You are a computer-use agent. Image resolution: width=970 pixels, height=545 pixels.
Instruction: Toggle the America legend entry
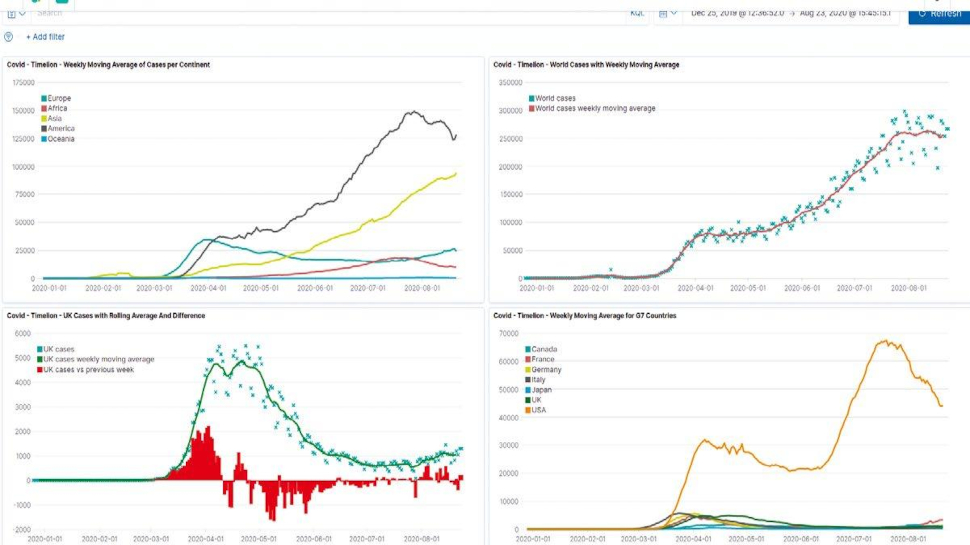click(x=58, y=129)
